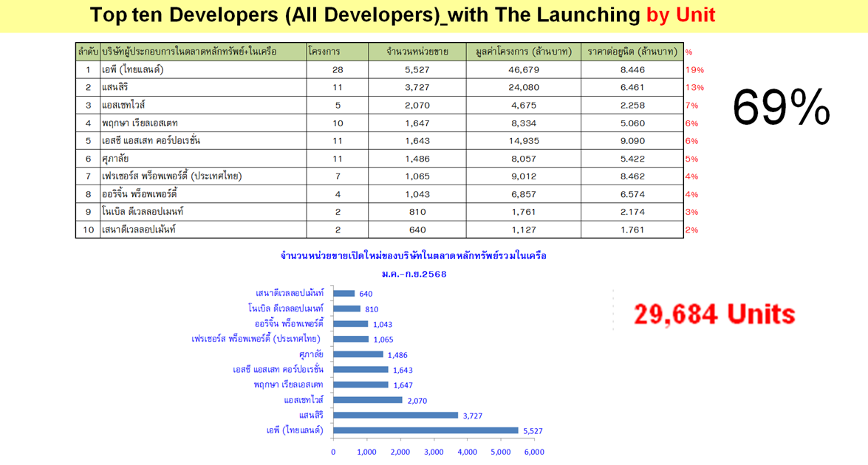Click price per unit cell '8.446'
868x465 pixels.
tap(632, 69)
